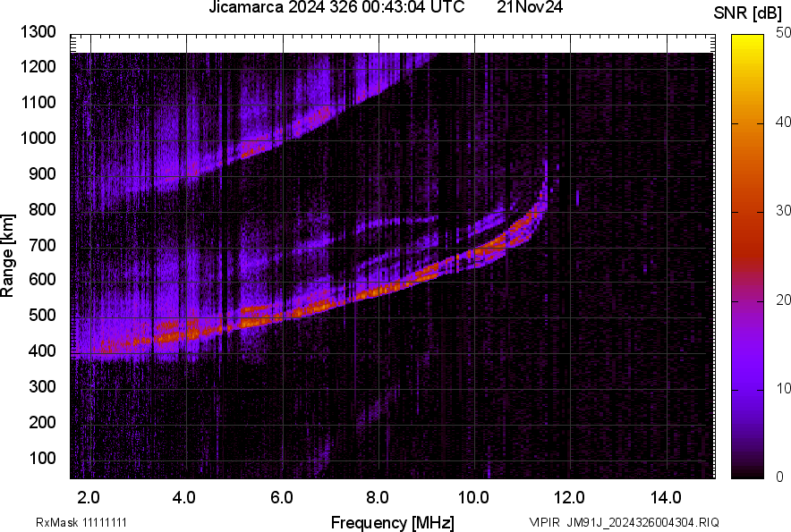Click the range tick label '1100'

click(x=38, y=102)
